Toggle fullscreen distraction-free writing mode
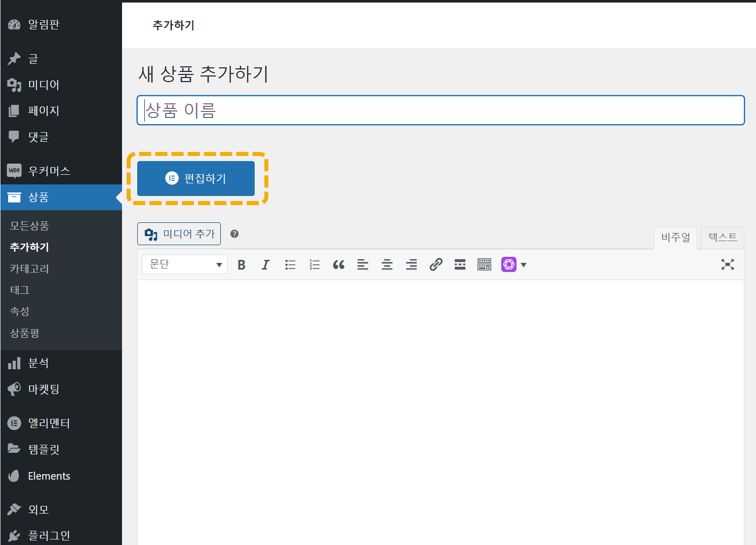The height and width of the screenshot is (545, 756). [x=728, y=264]
